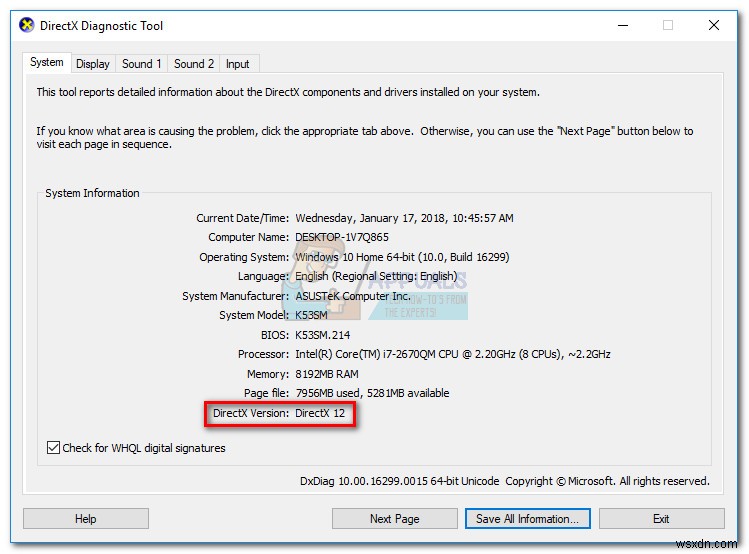Screen dimensions: 749x554
Task: Click the 'This tool reports detailed information' sentence
Action: point(288,92)
